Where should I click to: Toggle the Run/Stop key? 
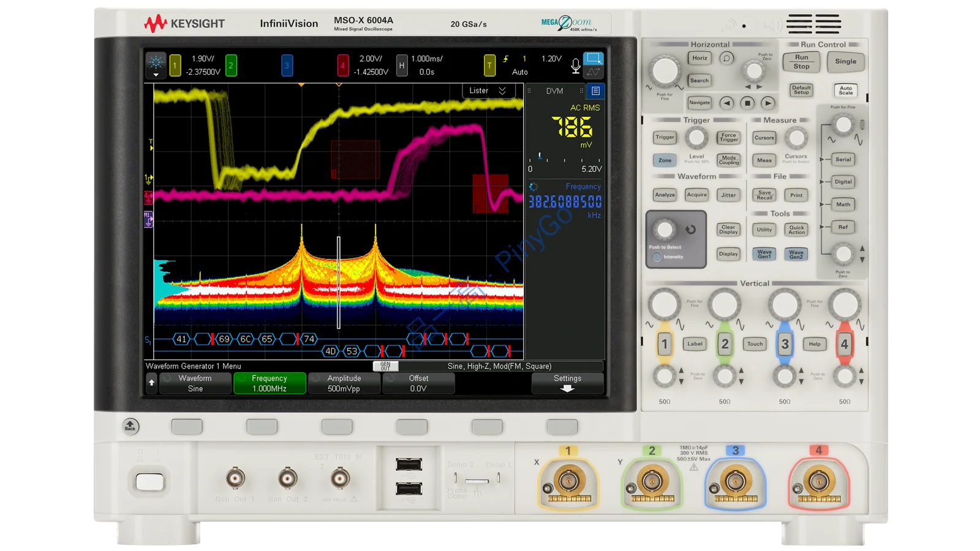[801, 62]
